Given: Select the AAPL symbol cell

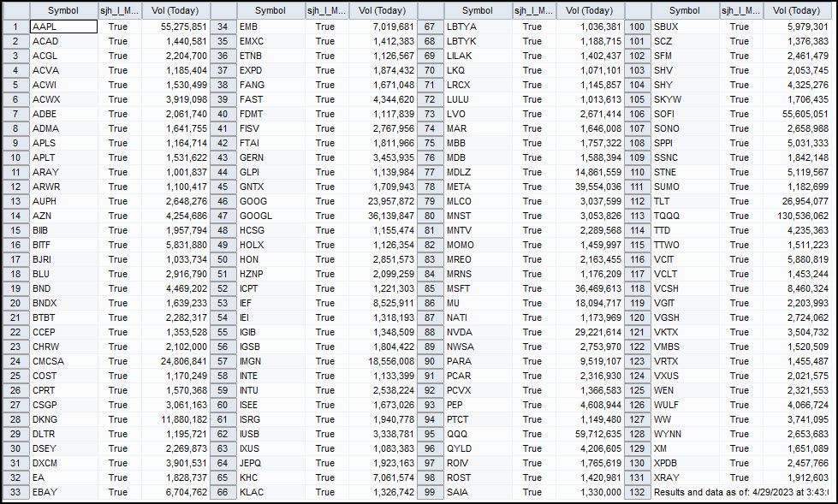Looking at the screenshot, I should pos(63,27).
